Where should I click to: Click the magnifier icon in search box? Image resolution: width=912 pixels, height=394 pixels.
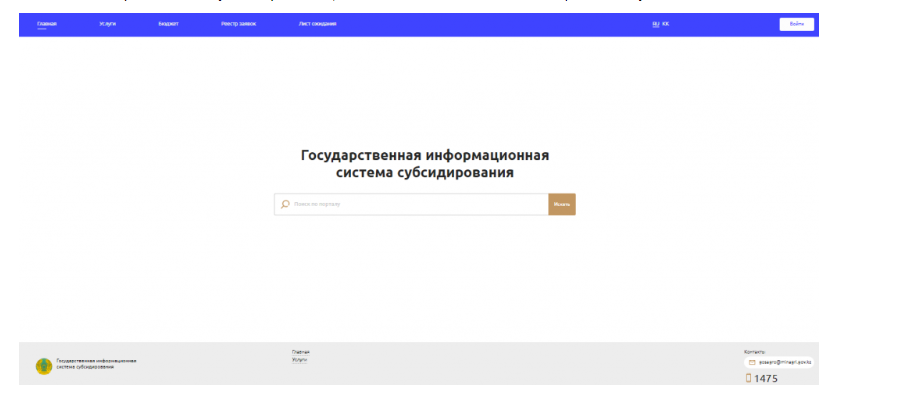(285, 204)
